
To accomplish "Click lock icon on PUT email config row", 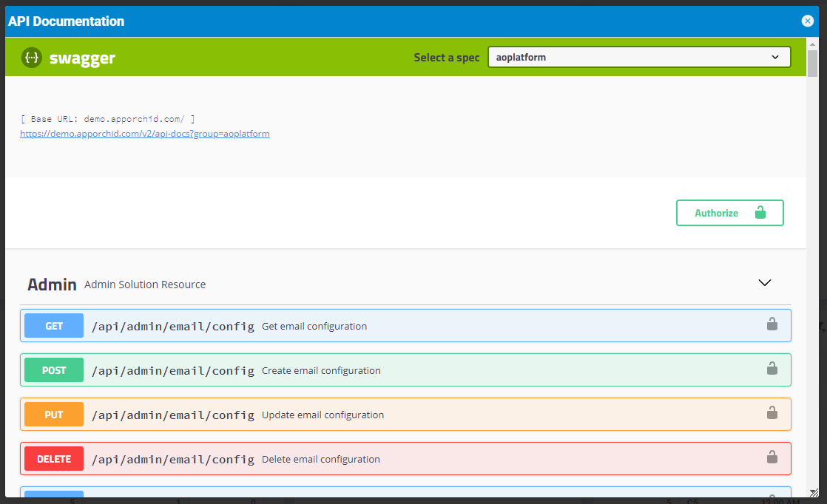I will coord(772,413).
